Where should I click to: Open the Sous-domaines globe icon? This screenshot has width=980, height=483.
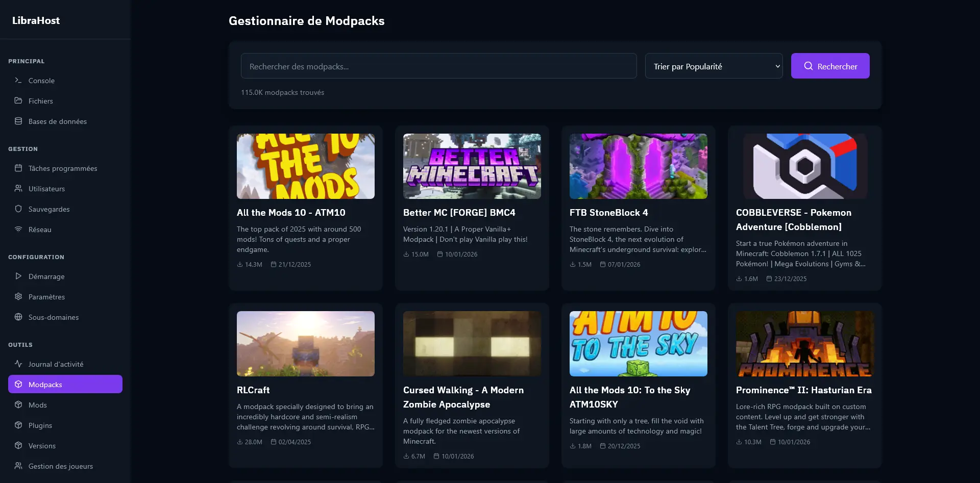click(17, 317)
